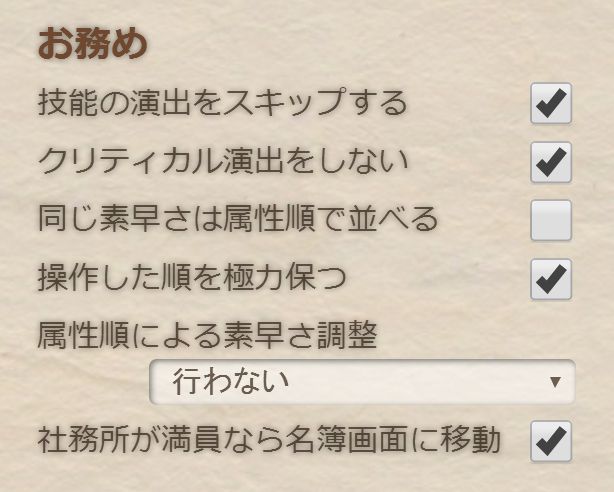
Task: Toggle 操作した順を極力保つ checkbox
Action: 550,278
